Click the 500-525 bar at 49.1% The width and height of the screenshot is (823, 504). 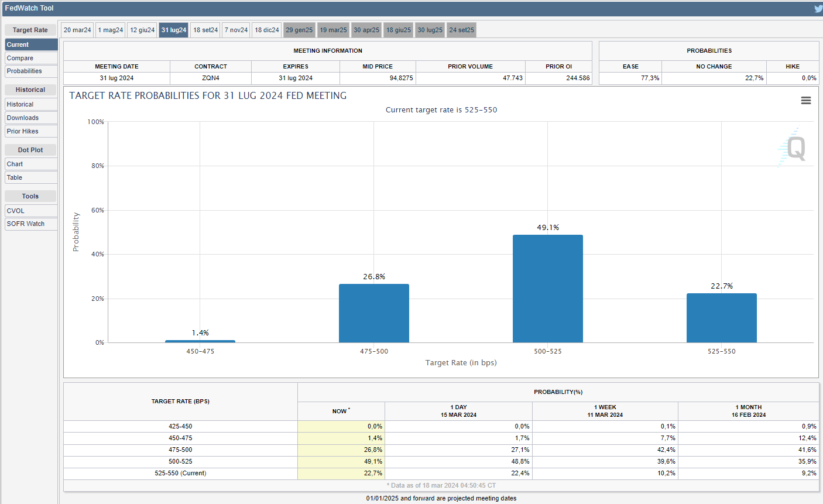pos(547,289)
